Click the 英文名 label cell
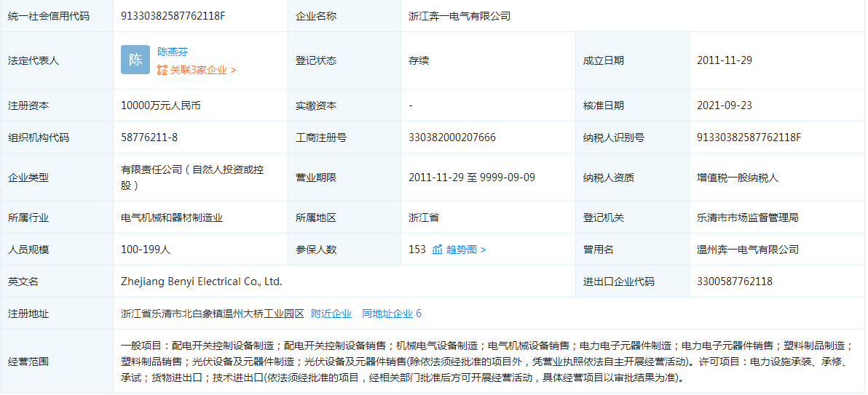 57,282
